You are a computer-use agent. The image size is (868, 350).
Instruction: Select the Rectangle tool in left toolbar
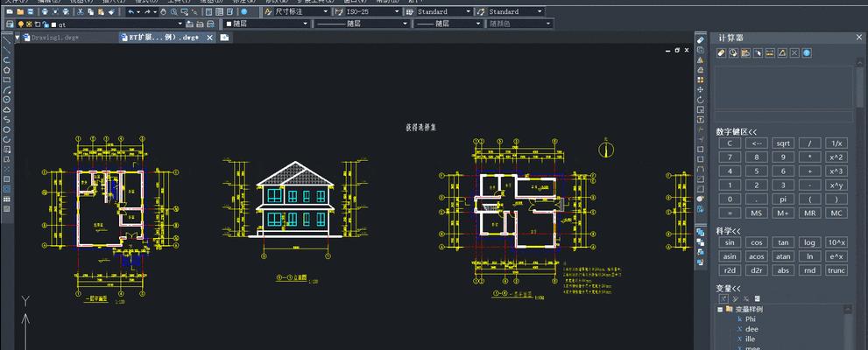tap(7, 80)
